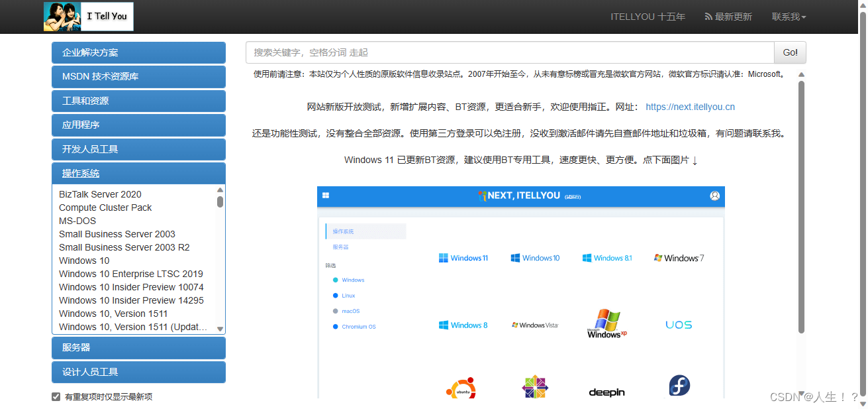Select the plain Windows 10 entry
This screenshot has height=409, width=868.
84,261
